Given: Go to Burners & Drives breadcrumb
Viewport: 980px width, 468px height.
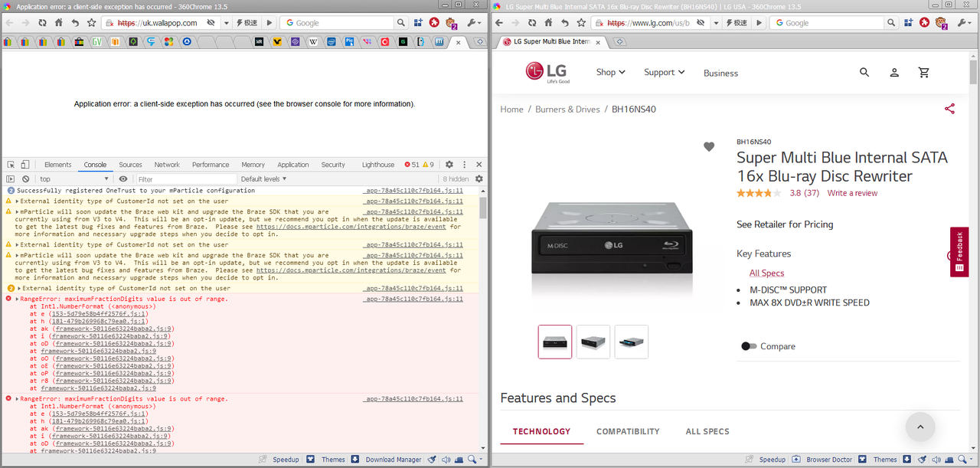Looking at the screenshot, I should (567, 110).
